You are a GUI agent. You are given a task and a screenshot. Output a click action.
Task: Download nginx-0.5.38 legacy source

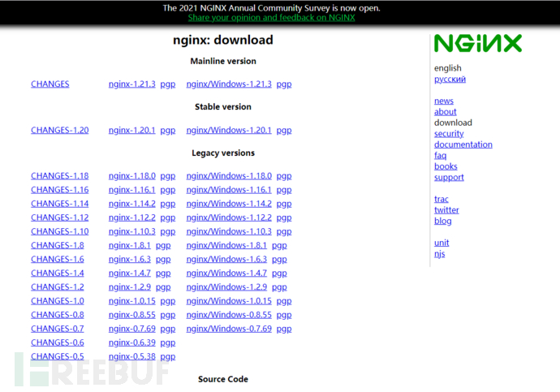click(131, 356)
